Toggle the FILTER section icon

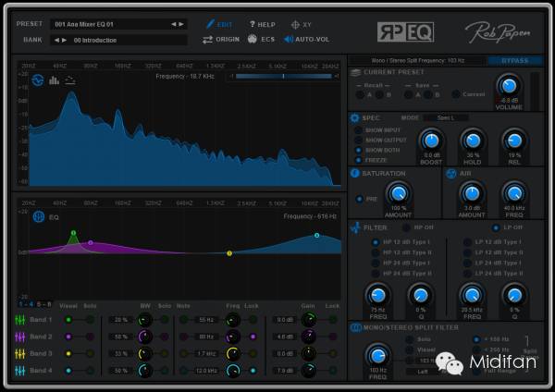(x=355, y=227)
